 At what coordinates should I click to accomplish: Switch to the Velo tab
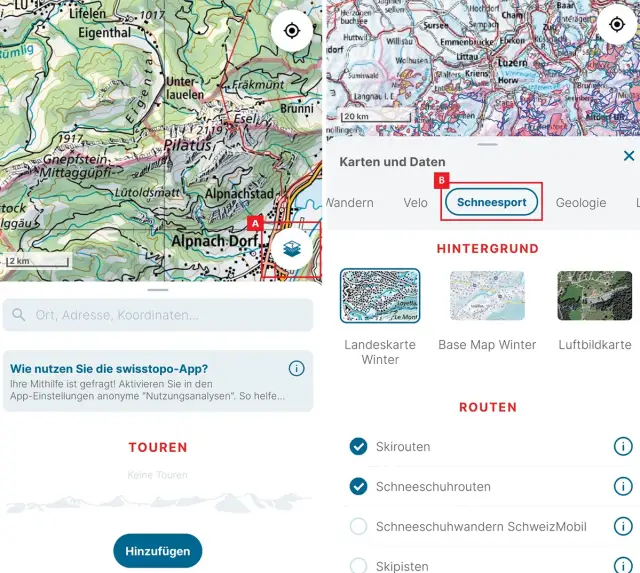416,203
